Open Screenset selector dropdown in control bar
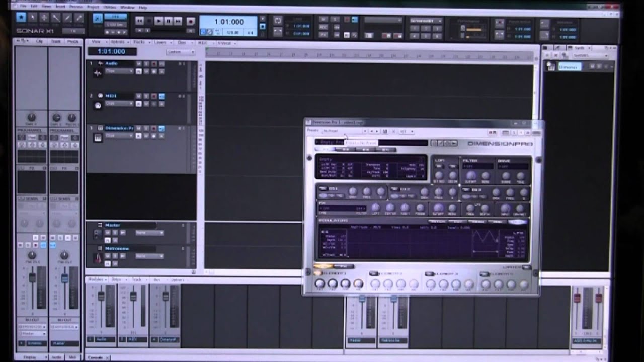Viewport: 644px width, 362px height. point(426,21)
